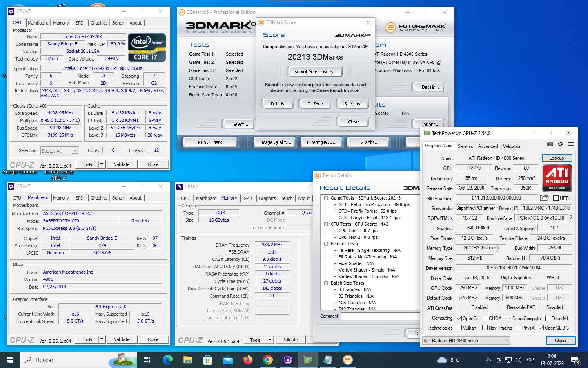Screen dimensions: 588x368
Task: Collapse the Game Tests tree node
Action: 326,198
